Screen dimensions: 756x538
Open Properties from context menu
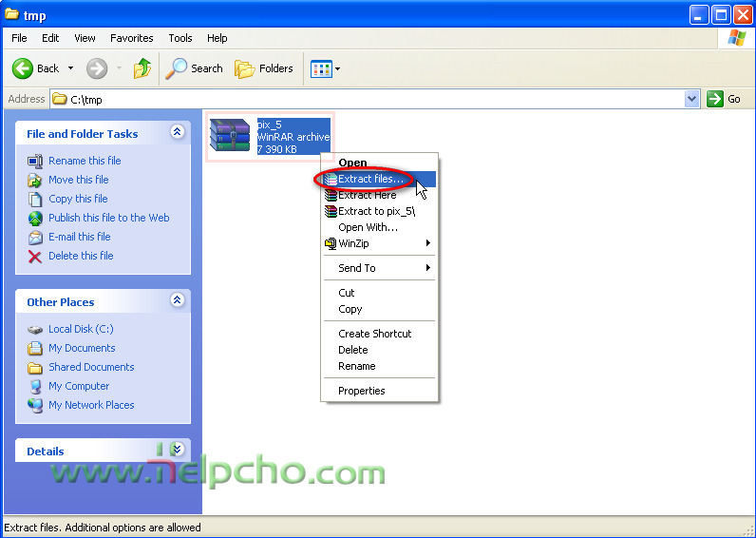pyautogui.click(x=379, y=391)
